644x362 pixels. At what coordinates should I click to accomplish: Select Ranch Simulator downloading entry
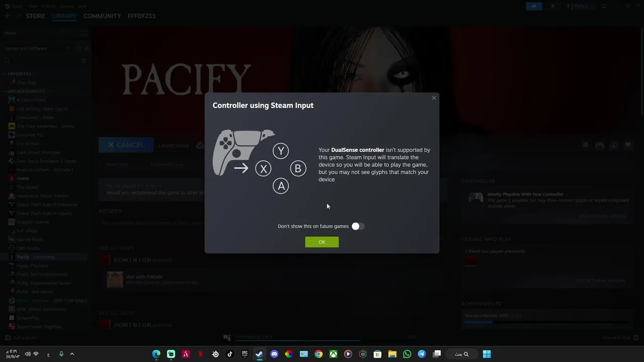[52, 300]
